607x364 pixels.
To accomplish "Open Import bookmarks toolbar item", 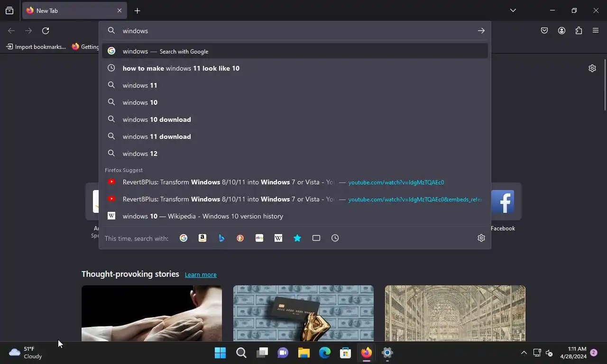I will click(36, 46).
